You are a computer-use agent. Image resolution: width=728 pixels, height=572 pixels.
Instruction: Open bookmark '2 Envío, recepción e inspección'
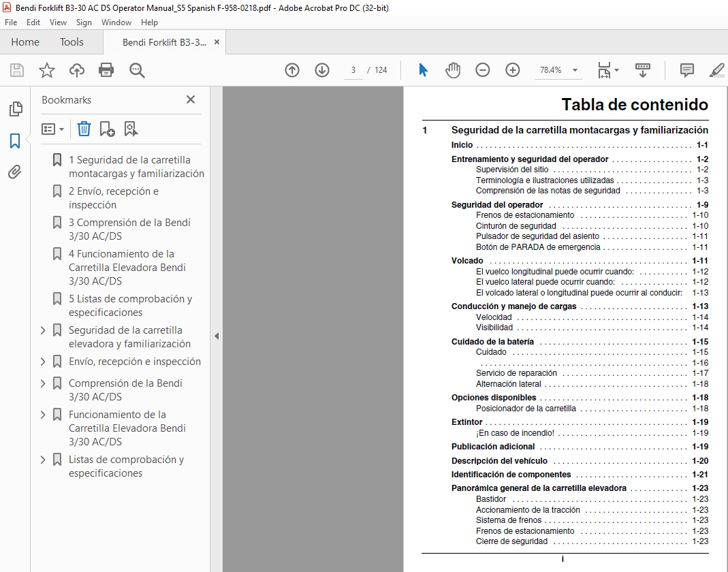point(114,198)
